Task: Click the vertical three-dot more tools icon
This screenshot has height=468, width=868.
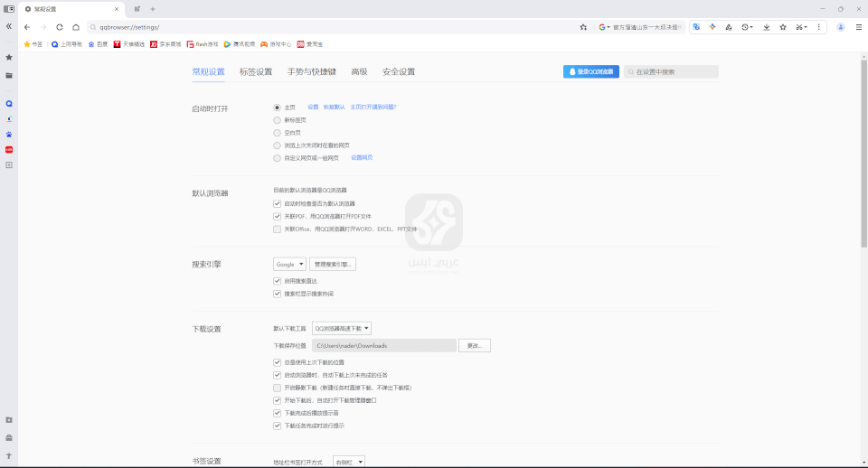Action: coord(819,27)
